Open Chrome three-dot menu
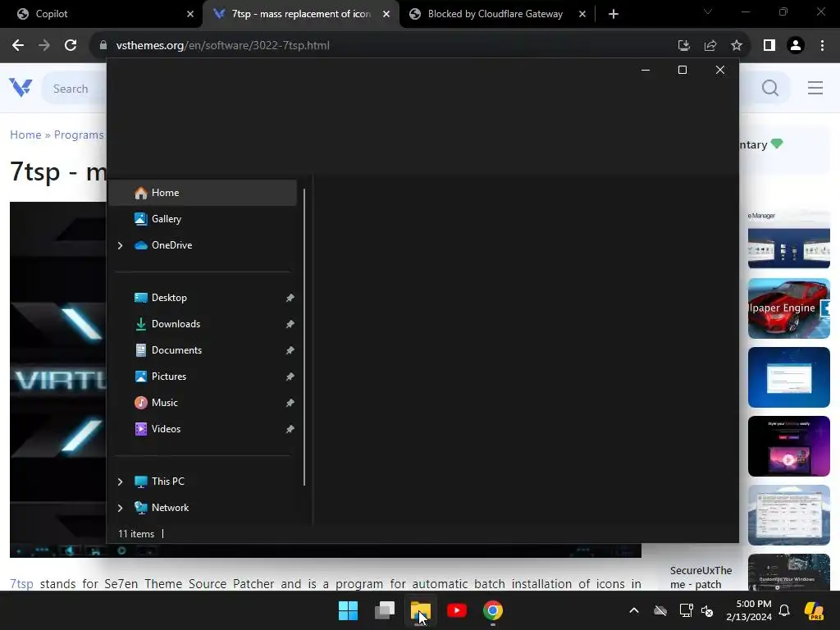840x630 pixels. click(x=822, y=46)
